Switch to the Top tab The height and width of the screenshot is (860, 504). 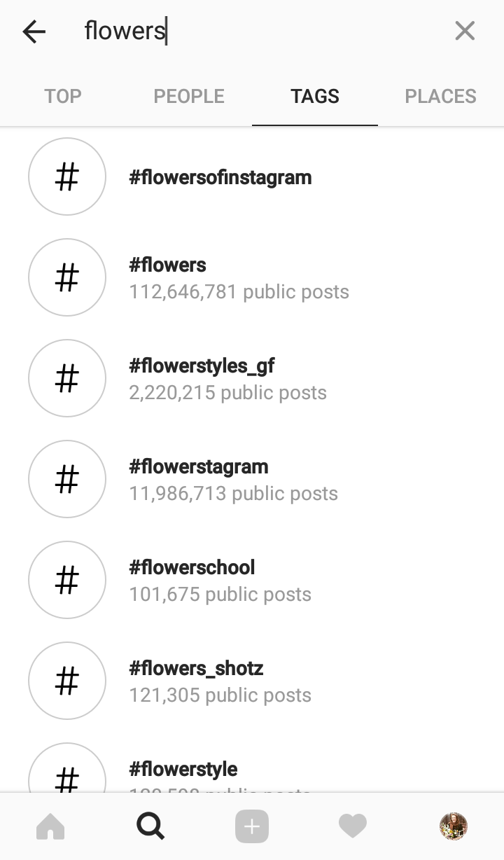click(63, 97)
